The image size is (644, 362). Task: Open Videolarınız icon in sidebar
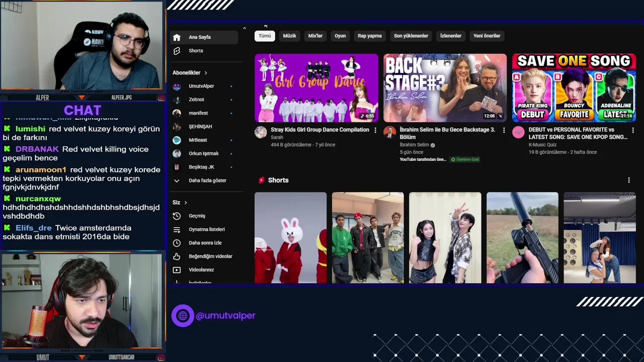177,270
